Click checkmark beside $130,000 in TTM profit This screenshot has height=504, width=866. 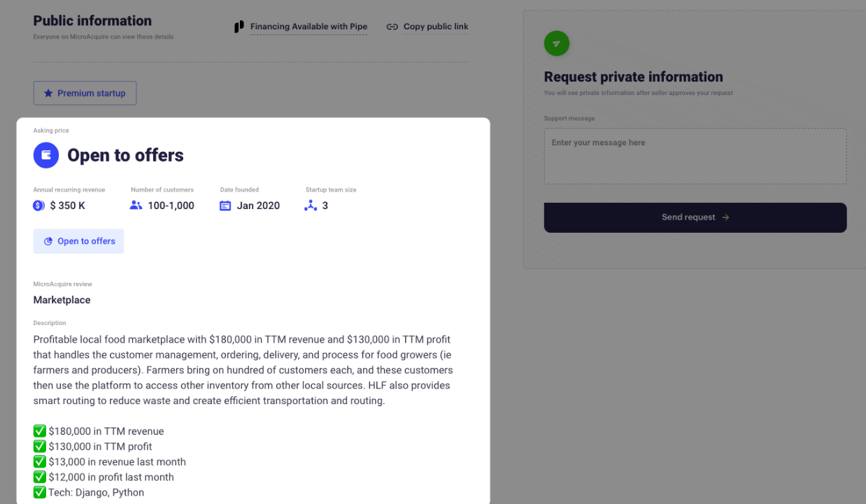click(x=40, y=446)
